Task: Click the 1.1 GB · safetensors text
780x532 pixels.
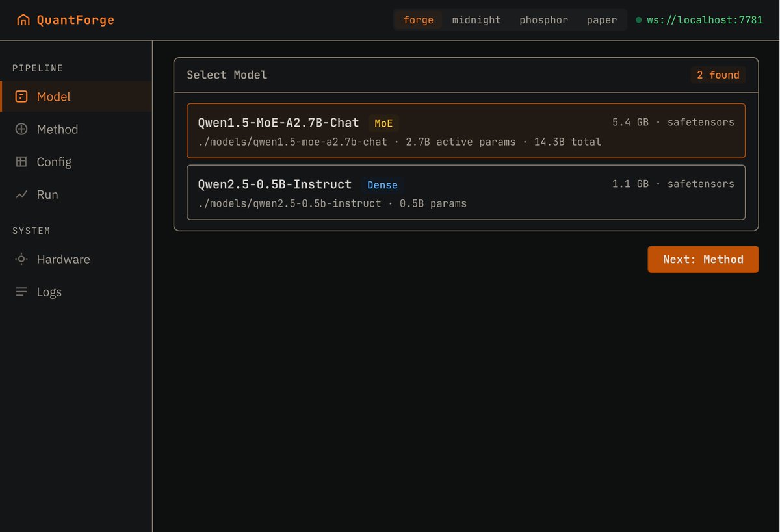Action: [673, 184]
